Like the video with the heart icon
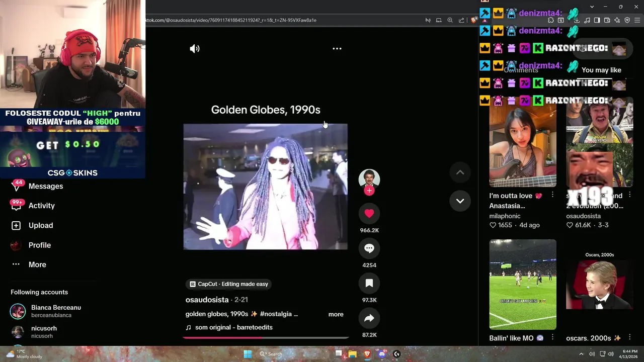 point(369,213)
